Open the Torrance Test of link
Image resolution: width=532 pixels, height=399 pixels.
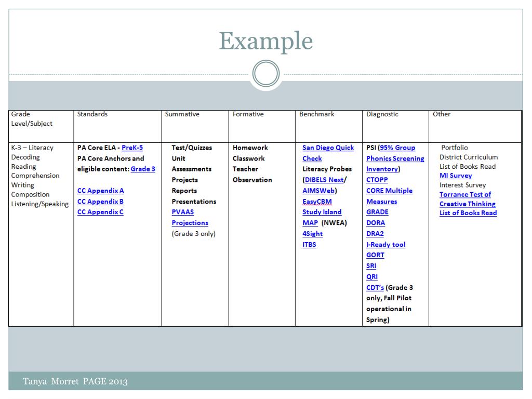pos(465,194)
